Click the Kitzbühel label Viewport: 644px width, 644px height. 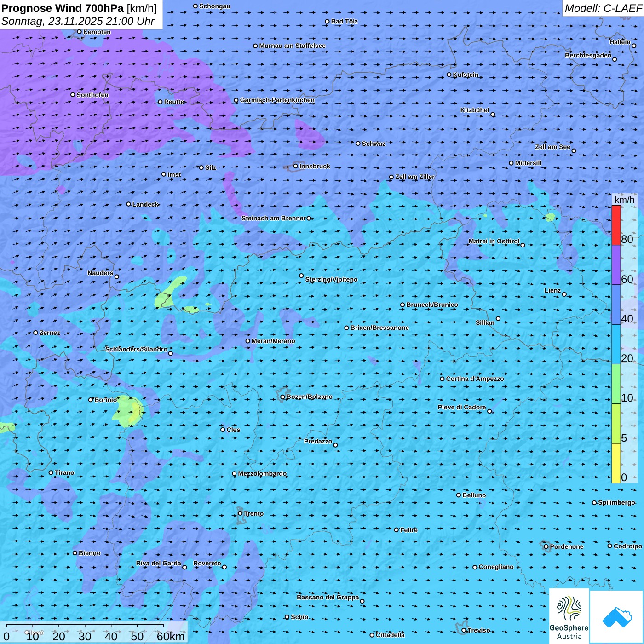point(475,110)
